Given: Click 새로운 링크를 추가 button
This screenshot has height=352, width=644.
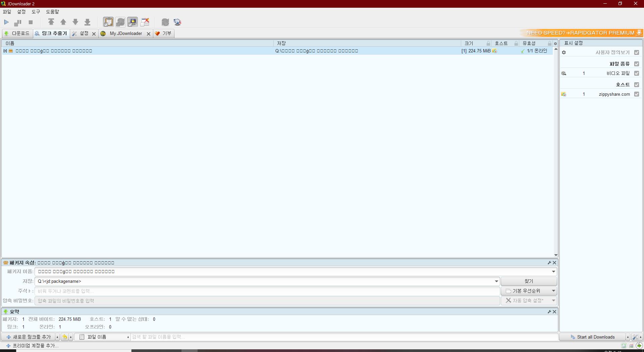Looking at the screenshot, I should 29,337.
